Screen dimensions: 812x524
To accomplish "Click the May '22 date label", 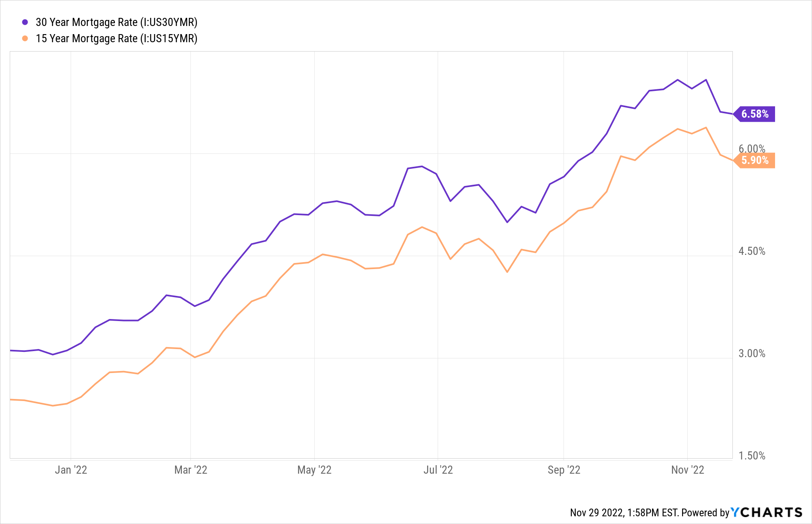I will point(314,470).
